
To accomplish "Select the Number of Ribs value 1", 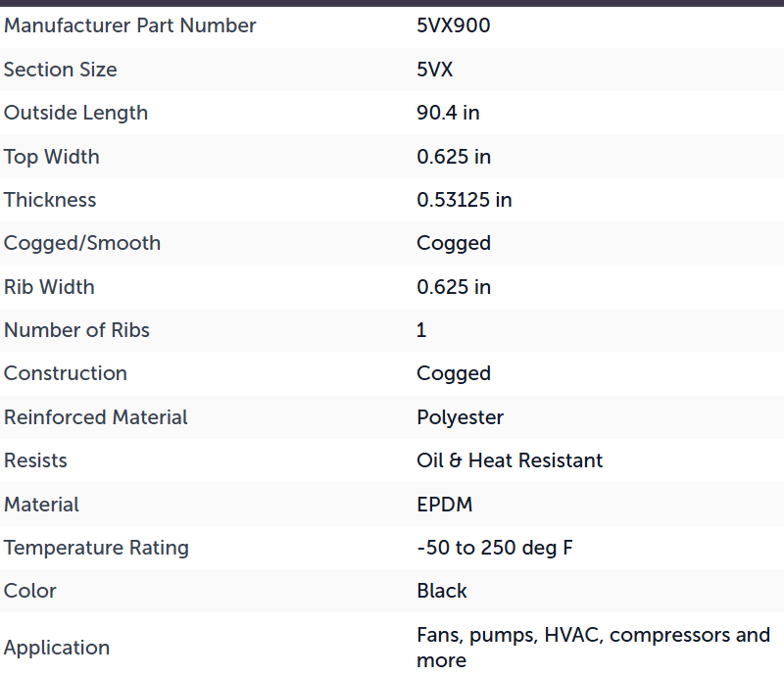I will pyautogui.click(x=421, y=330).
